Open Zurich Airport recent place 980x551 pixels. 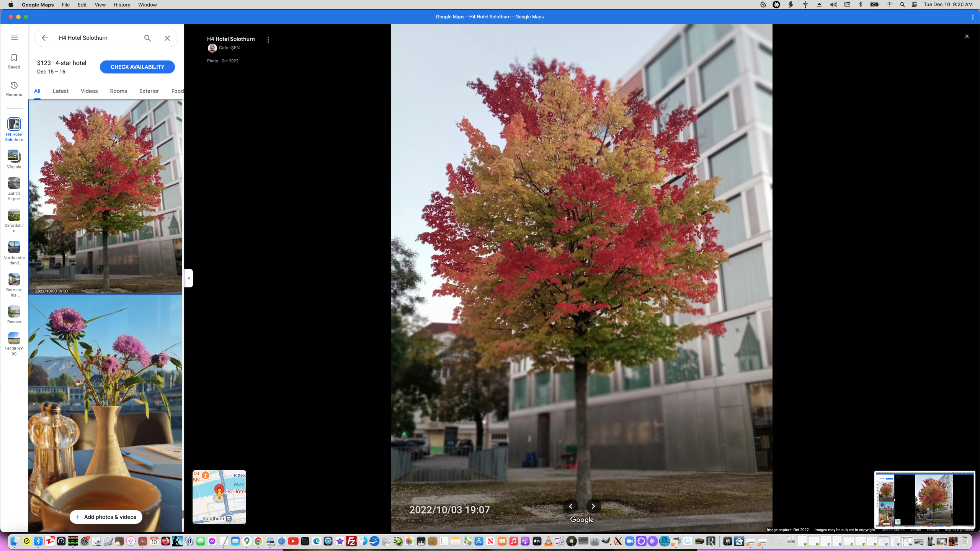(x=14, y=183)
